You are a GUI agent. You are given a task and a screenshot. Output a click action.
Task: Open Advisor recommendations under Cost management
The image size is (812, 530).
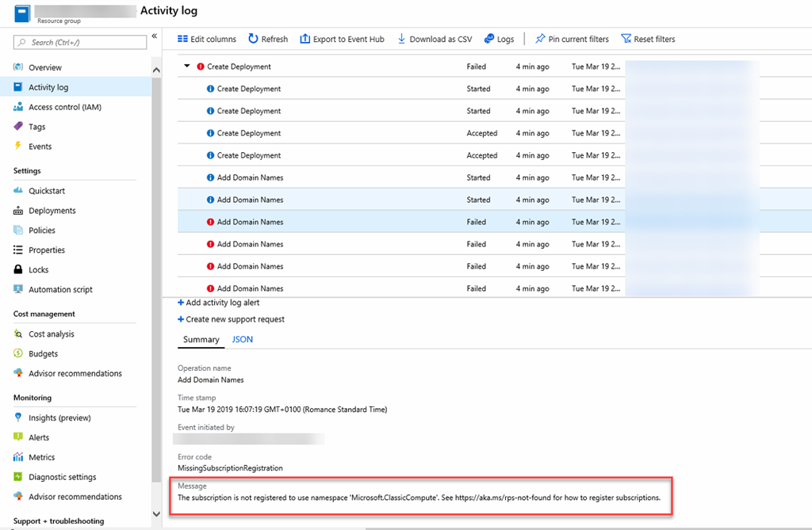click(x=75, y=373)
